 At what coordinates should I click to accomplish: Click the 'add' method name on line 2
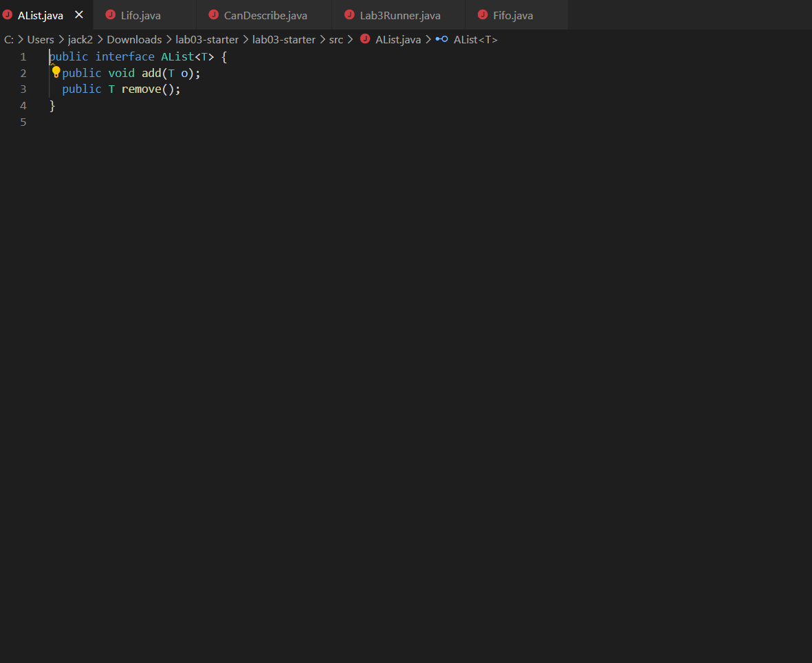(151, 73)
